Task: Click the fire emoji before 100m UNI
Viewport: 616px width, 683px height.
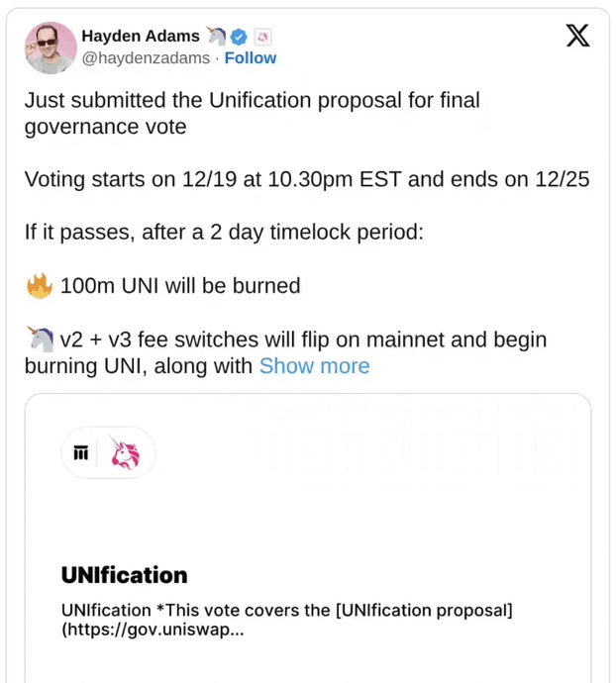Action: [x=39, y=286]
